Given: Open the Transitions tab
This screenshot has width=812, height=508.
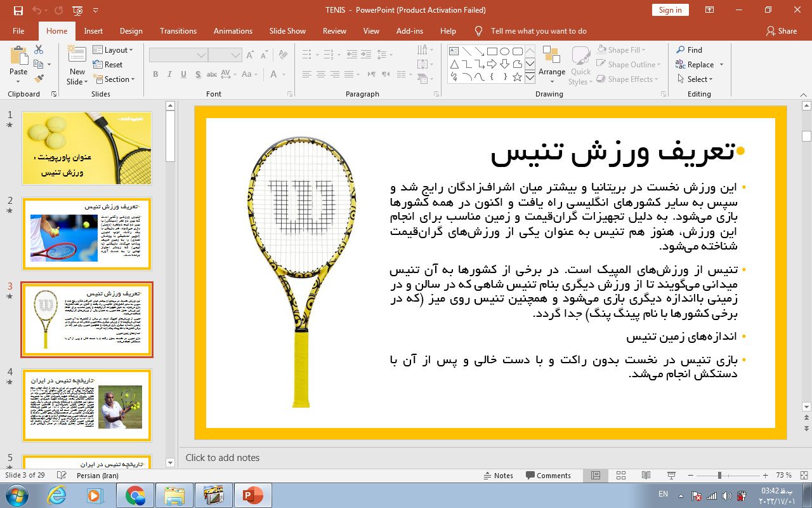Looking at the screenshot, I should pos(178,31).
